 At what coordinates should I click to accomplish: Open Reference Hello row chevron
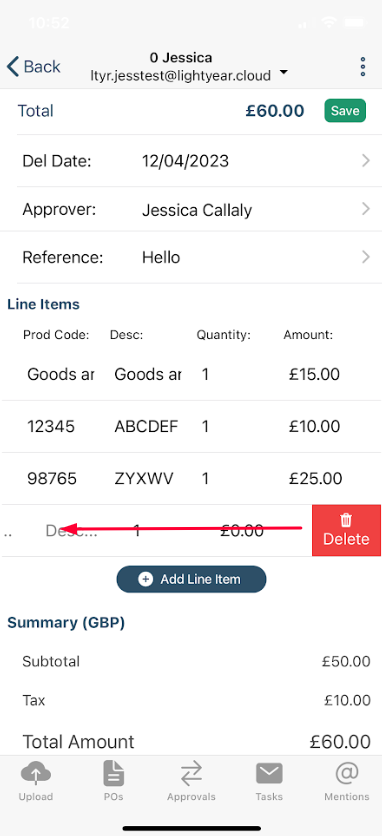(366, 258)
